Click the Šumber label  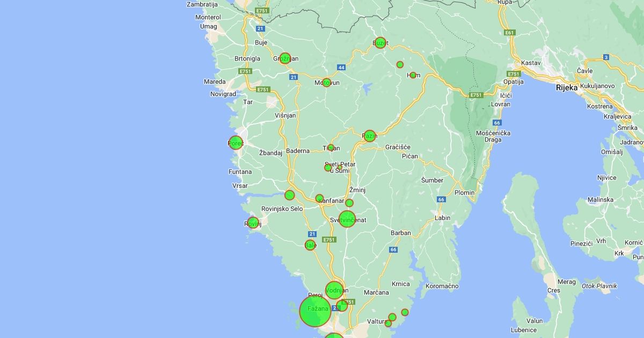(433, 180)
